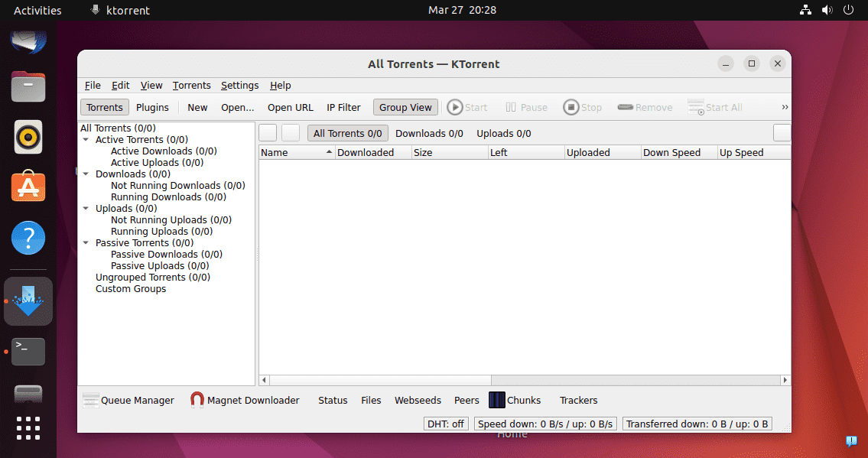This screenshot has width=868, height=458.
Task: Show the Chunks panel
Action: (515, 400)
